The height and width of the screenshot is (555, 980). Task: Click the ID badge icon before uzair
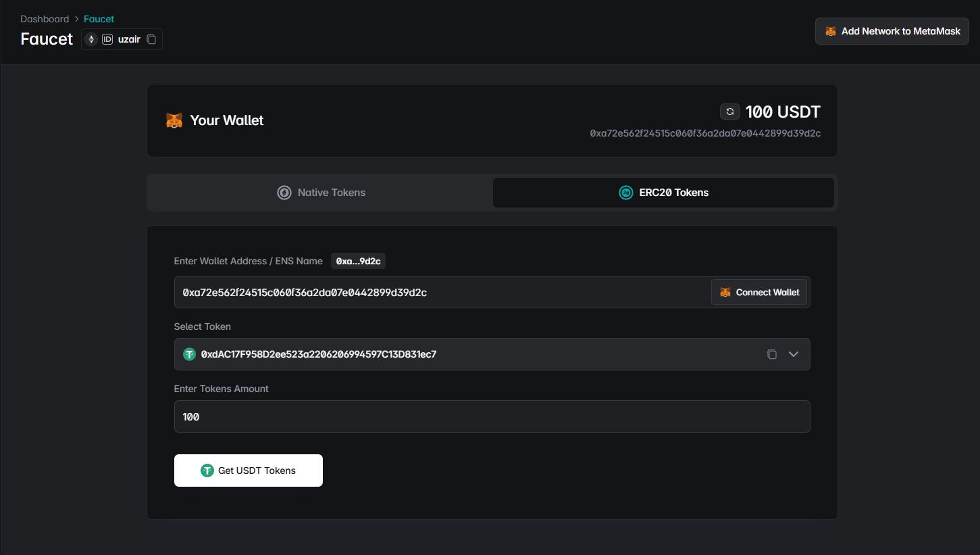pos(107,39)
